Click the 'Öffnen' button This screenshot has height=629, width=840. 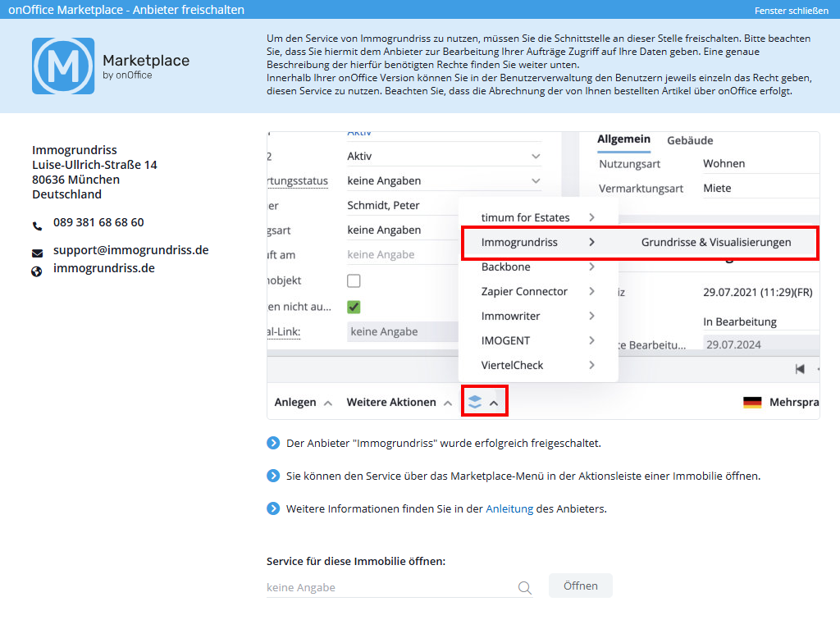(x=580, y=586)
